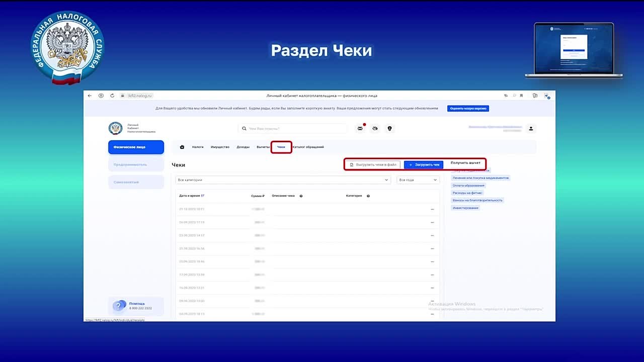Toggle the hide-data eye icon
This screenshot has height=362, width=644.
375,129
